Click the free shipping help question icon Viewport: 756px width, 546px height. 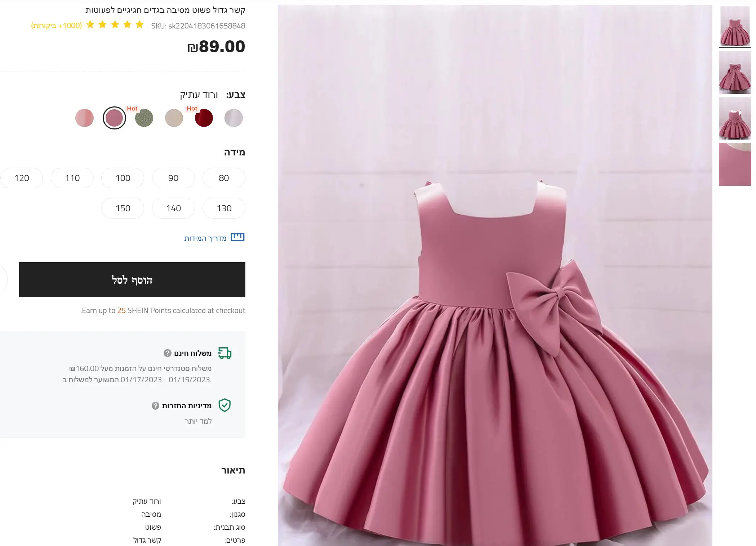point(167,353)
